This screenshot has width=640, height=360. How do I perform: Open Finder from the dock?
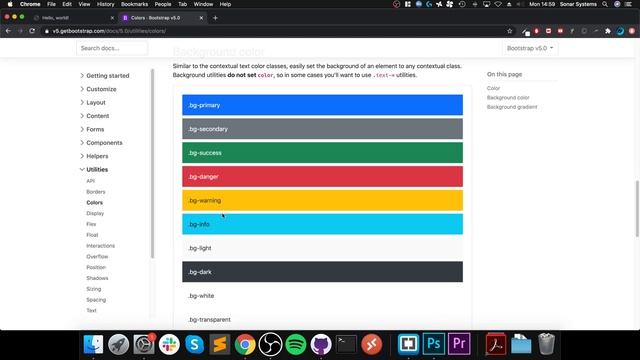pyautogui.click(x=93, y=344)
